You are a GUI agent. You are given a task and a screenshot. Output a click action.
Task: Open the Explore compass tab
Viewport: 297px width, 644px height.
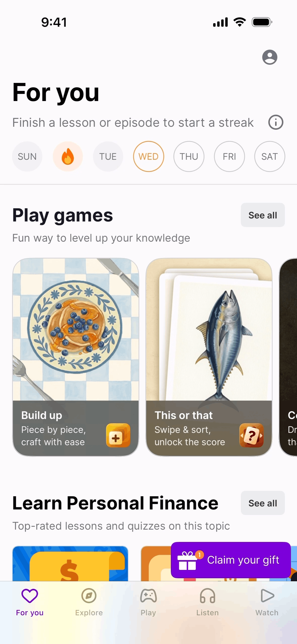(x=89, y=602)
